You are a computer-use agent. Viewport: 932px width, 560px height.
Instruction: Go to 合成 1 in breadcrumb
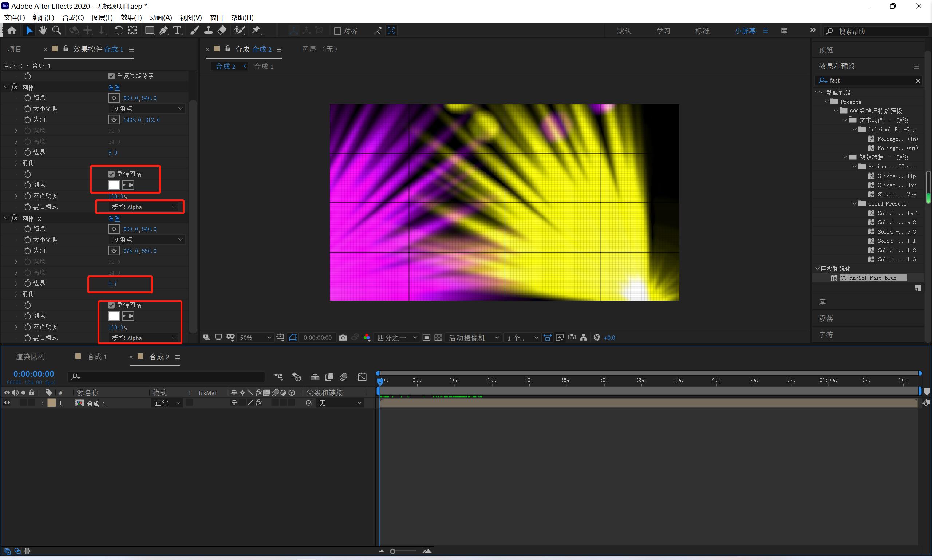pos(264,67)
